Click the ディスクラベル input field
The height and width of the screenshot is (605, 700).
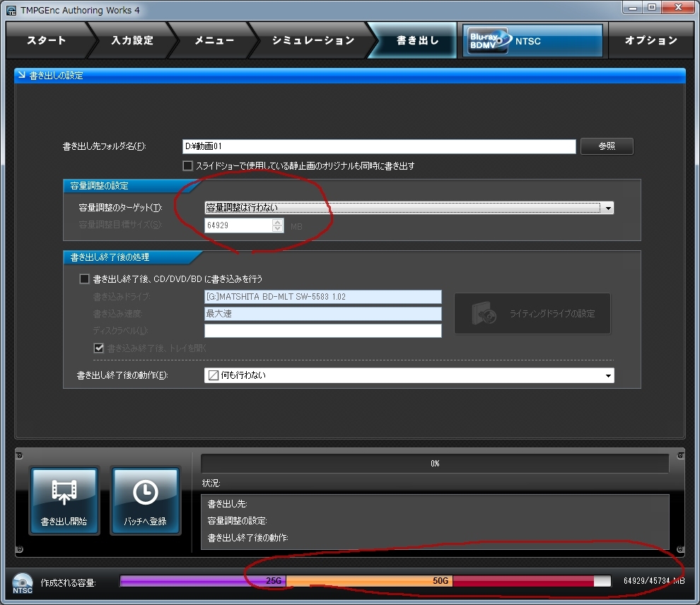[x=322, y=331]
